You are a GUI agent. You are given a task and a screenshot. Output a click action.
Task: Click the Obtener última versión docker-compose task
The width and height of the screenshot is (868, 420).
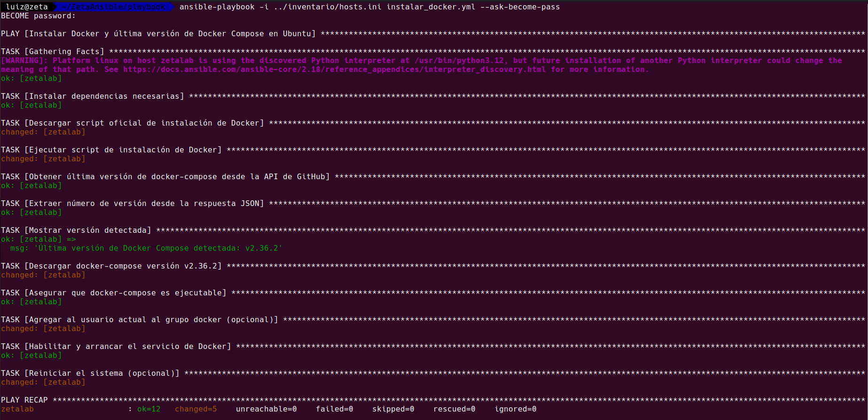coord(165,177)
